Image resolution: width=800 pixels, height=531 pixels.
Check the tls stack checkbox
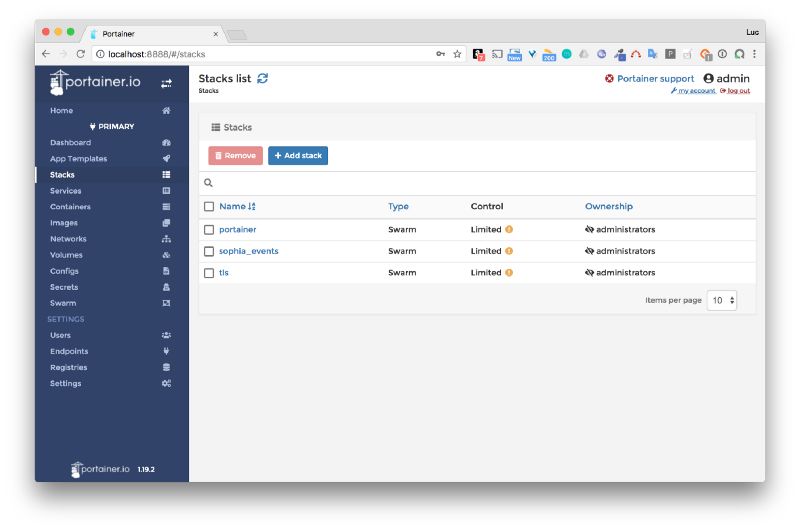[209, 273]
